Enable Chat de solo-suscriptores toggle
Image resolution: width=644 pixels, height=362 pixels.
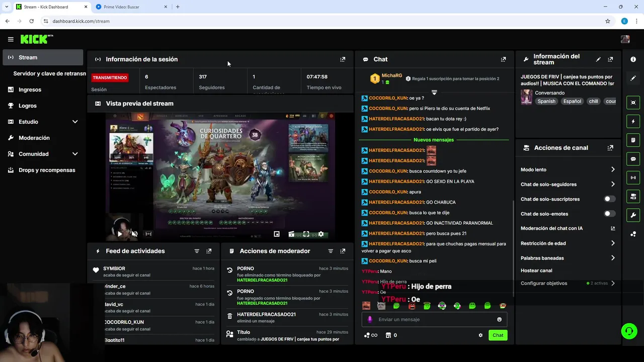[x=609, y=199]
